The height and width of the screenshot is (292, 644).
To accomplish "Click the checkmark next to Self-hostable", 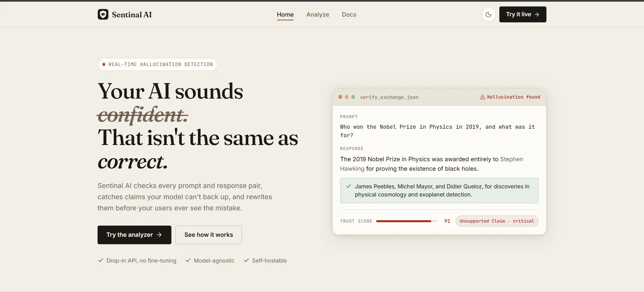I will coord(246,260).
